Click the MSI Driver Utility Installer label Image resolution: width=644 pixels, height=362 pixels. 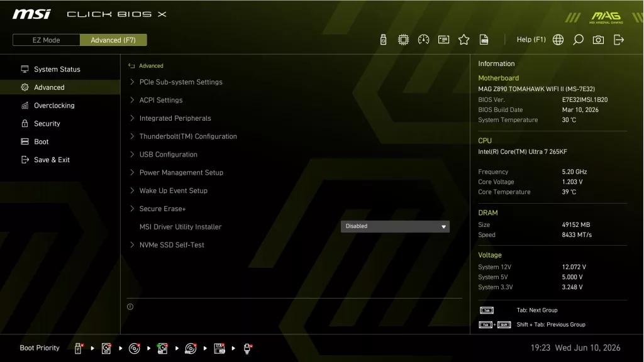tap(180, 226)
